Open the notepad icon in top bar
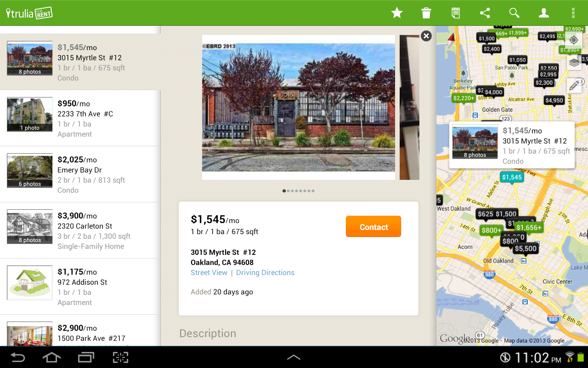The height and width of the screenshot is (368, 588). click(456, 13)
